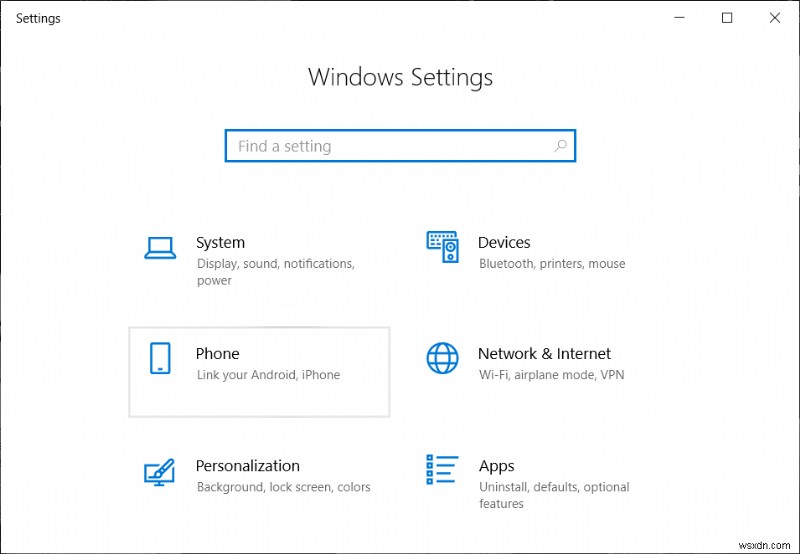Select the Phone handset icon
Screen dimensions: 800x554
click(x=160, y=358)
